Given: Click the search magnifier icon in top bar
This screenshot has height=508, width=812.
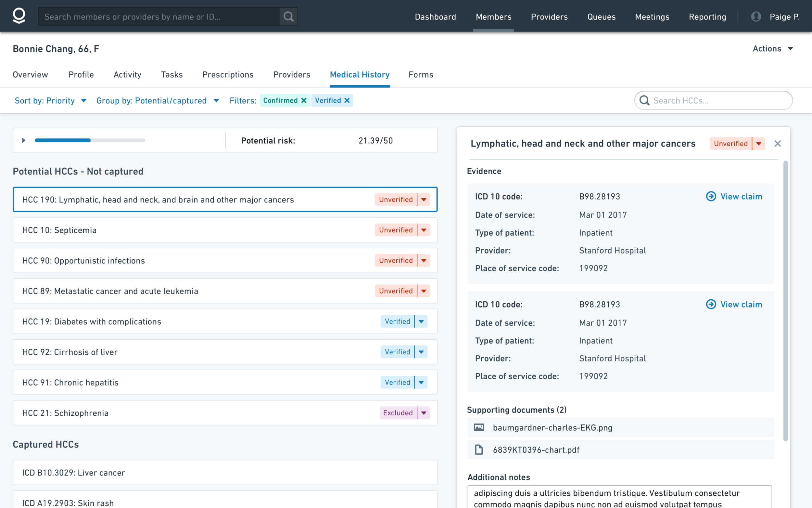Looking at the screenshot, I should pos(288,17).
